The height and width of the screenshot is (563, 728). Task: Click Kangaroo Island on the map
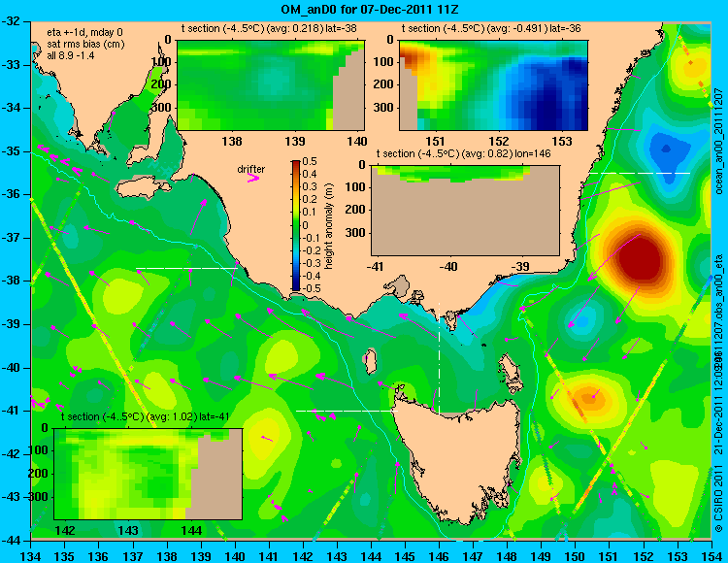coord(144,188)
